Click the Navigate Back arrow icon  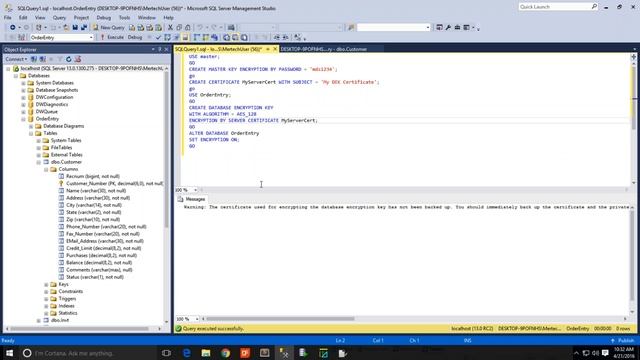pyautogui.click(x=13, y=27)
